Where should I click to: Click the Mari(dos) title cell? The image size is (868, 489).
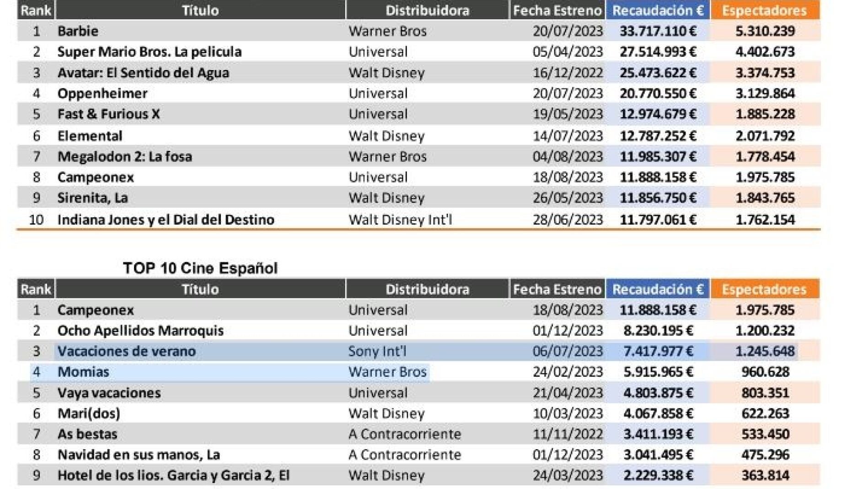coord(89,414)
